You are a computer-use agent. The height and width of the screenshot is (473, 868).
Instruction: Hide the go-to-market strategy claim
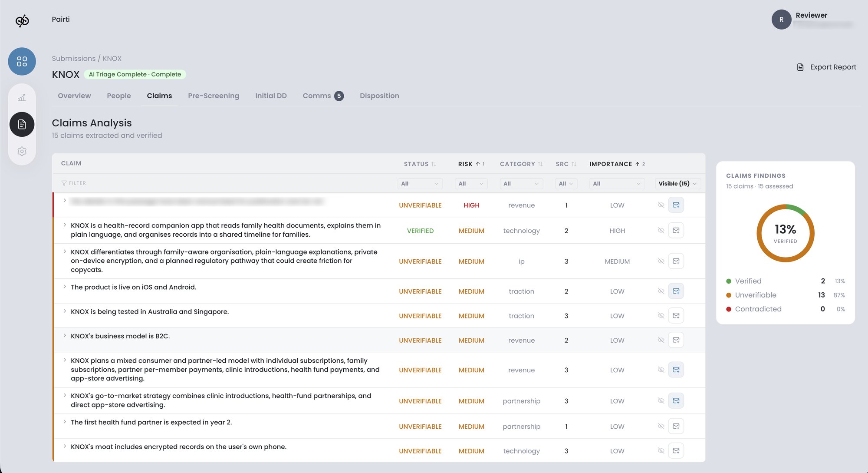(661, 400)
